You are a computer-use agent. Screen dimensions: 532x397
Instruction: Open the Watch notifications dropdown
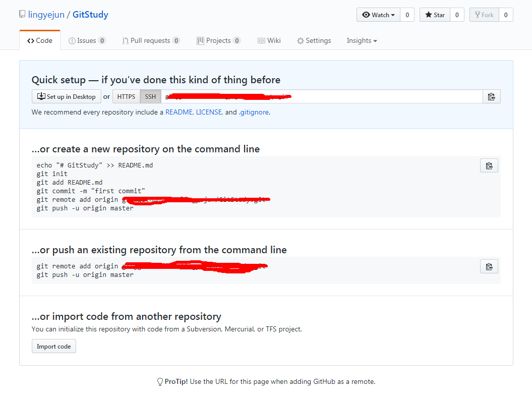(x=378, y=15)
